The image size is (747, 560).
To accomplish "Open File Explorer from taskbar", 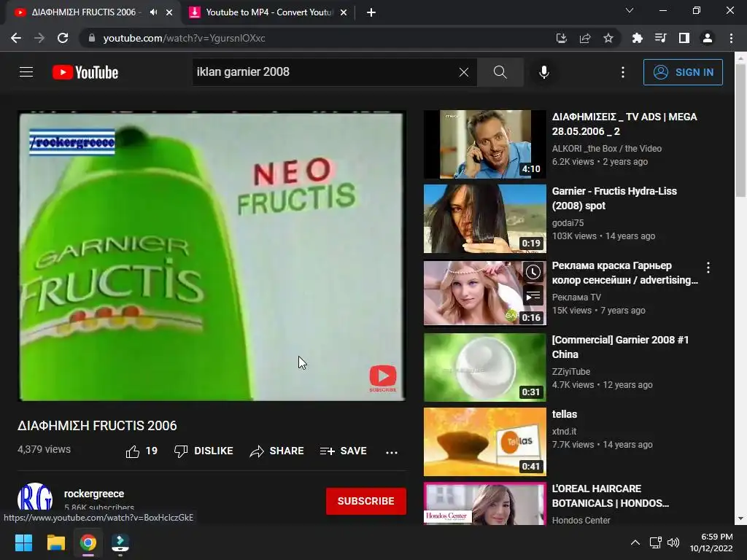I will 55,542.
